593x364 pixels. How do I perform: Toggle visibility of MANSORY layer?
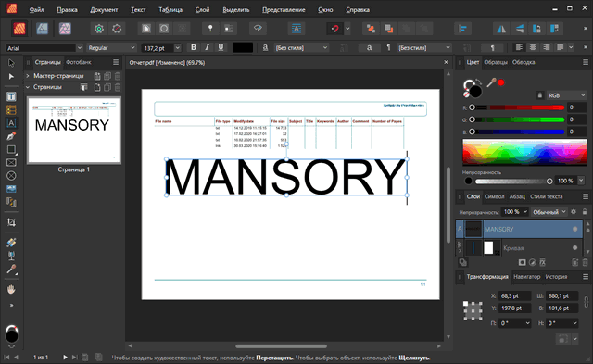pos(574,229)
